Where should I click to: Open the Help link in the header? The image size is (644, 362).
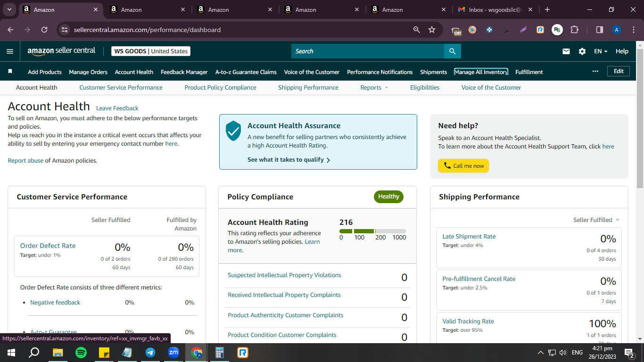point(622,51)
